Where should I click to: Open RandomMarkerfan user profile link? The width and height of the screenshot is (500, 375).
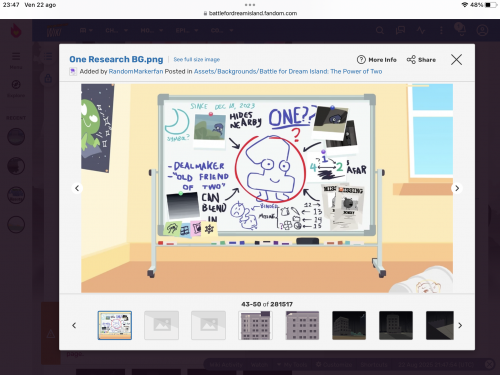pyautogui.click(x=136, y=71)
